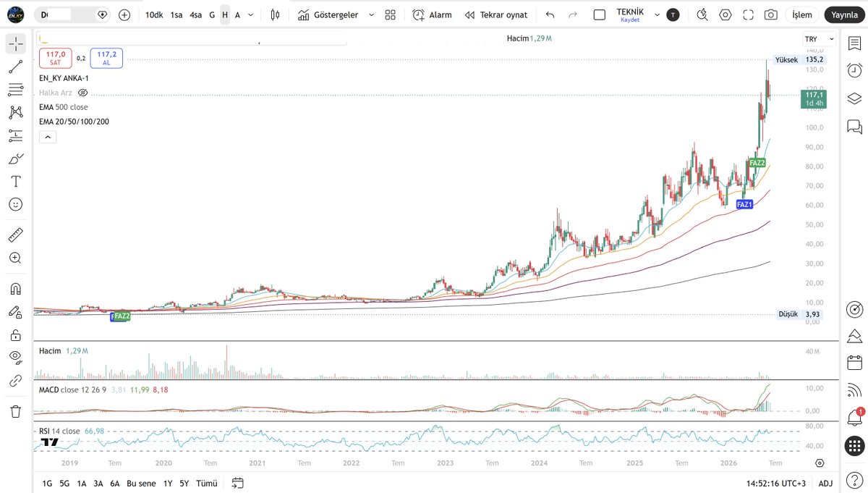Click the SAT 117,0 sell button
Image resolution: width=868 pixels, height=493 pixels.
(56, 59)
